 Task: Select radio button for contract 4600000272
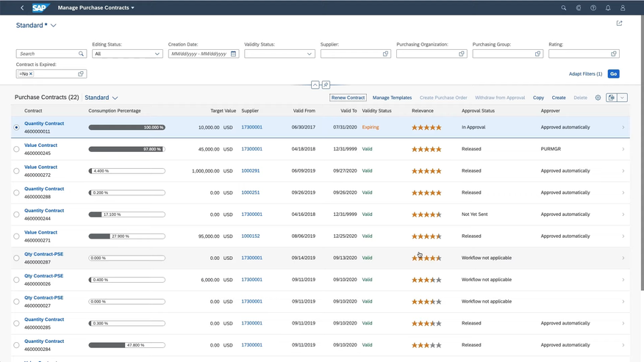[x=17, y=171]
